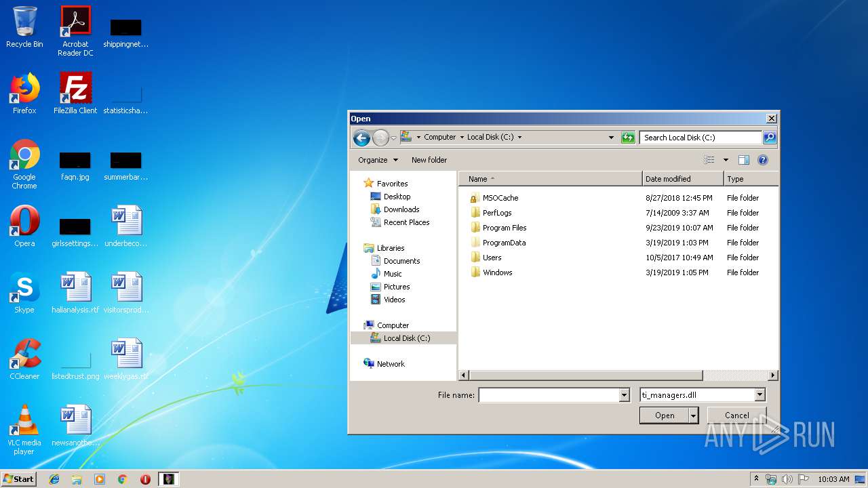
Task: Click Opera icon in taskbar
Action: click(145, 479)
